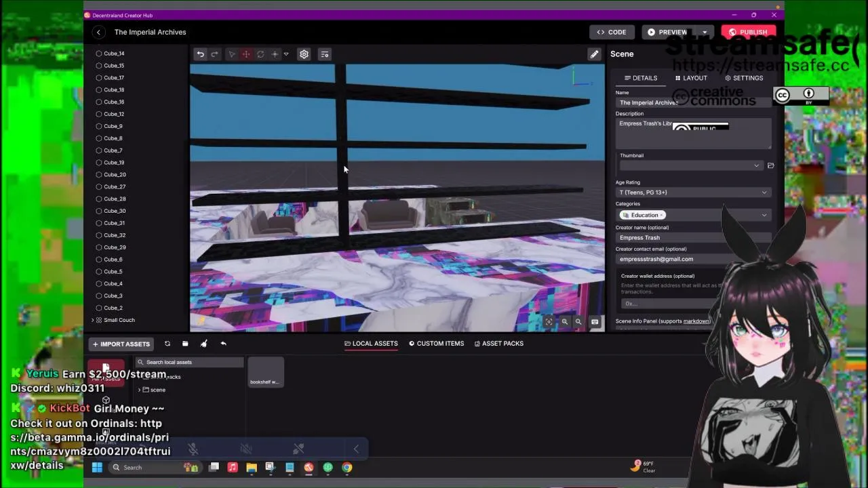Open the CODE editor button
This screenshot has height=488, width=868.
[612, 32]
